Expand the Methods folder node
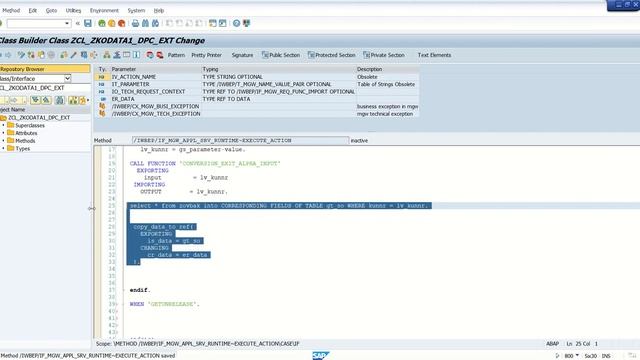Image resolution: width=640 pixels, height=360 pixels. click(4, 141)
